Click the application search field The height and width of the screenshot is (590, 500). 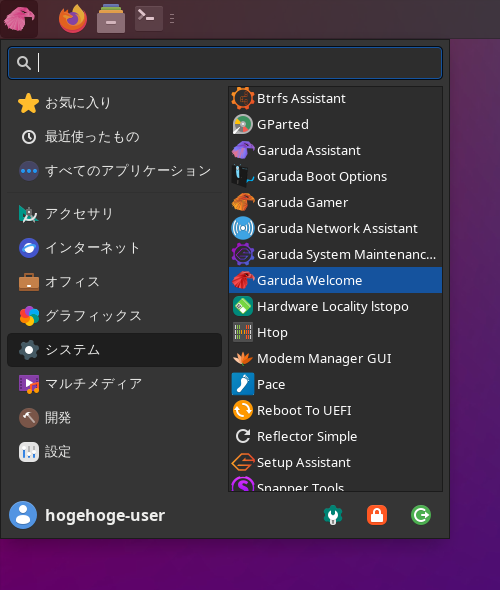225,63
